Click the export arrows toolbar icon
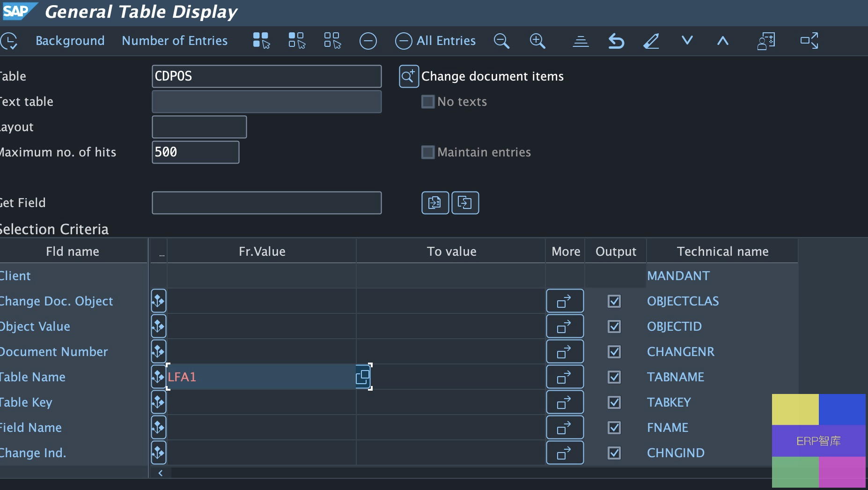Viewport: 868px width, 490px height. tap(809, 41)
